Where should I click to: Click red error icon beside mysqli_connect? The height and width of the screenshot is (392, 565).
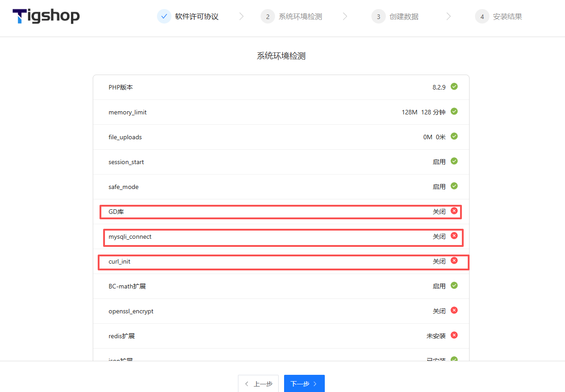pyautogui.click(x=454, y=236)
